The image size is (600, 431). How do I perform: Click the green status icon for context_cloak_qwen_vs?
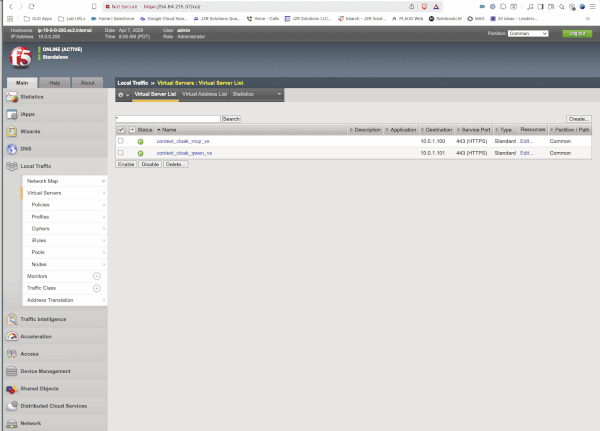pyautogui.click(x=140, y=153)
